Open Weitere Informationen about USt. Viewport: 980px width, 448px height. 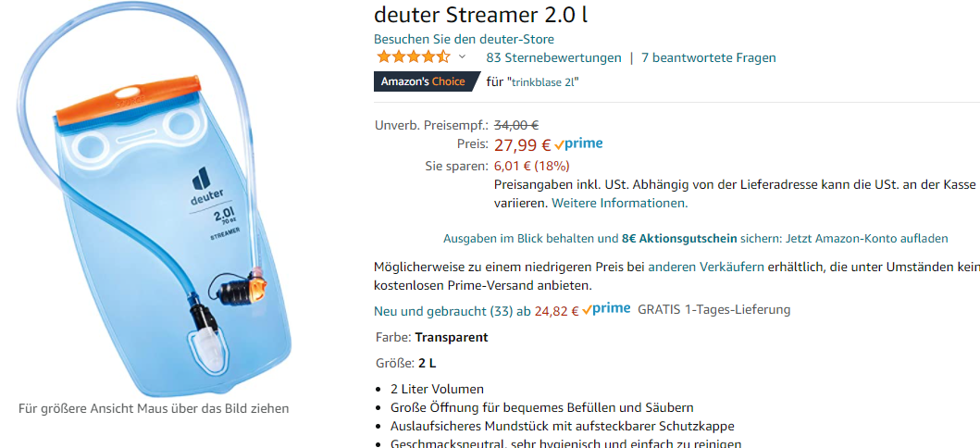click(620, 203)
